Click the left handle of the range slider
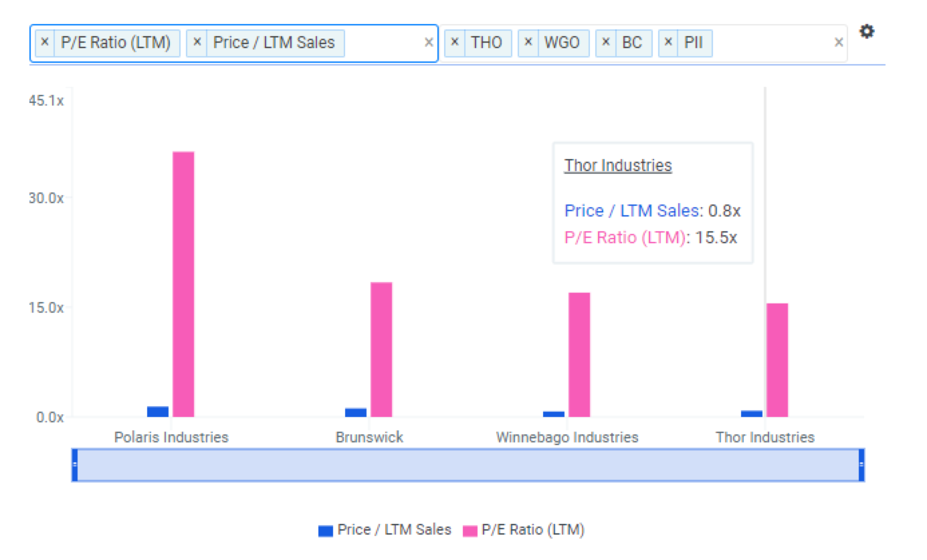This screenshot has width=927, height=560. pos(75,464)
